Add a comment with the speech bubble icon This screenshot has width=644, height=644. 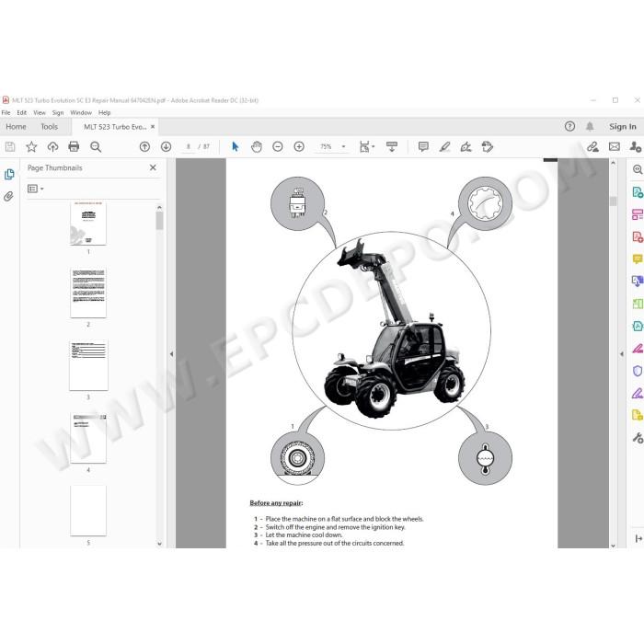point(423,146)
